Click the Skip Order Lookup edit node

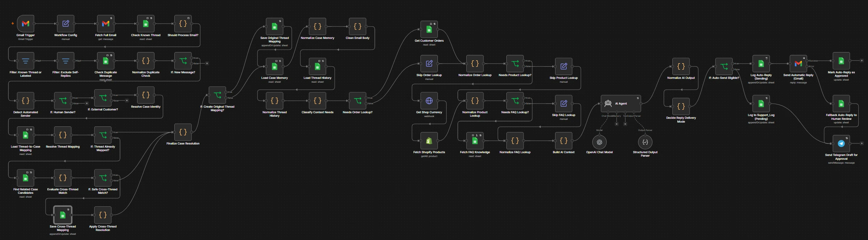tap(429, 64)
